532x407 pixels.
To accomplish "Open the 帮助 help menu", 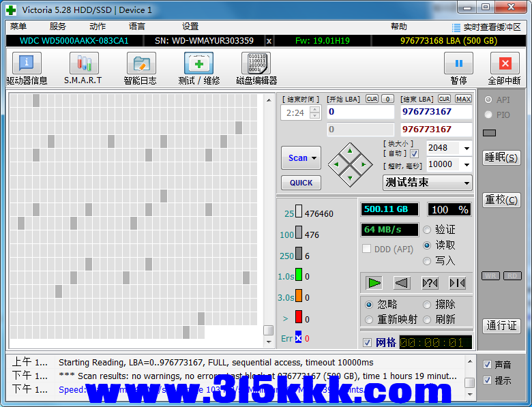I will (399, 27).
